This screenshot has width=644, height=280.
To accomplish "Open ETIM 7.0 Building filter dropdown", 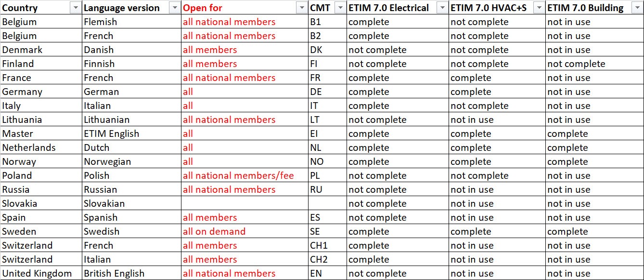I will tap(636, 8).
